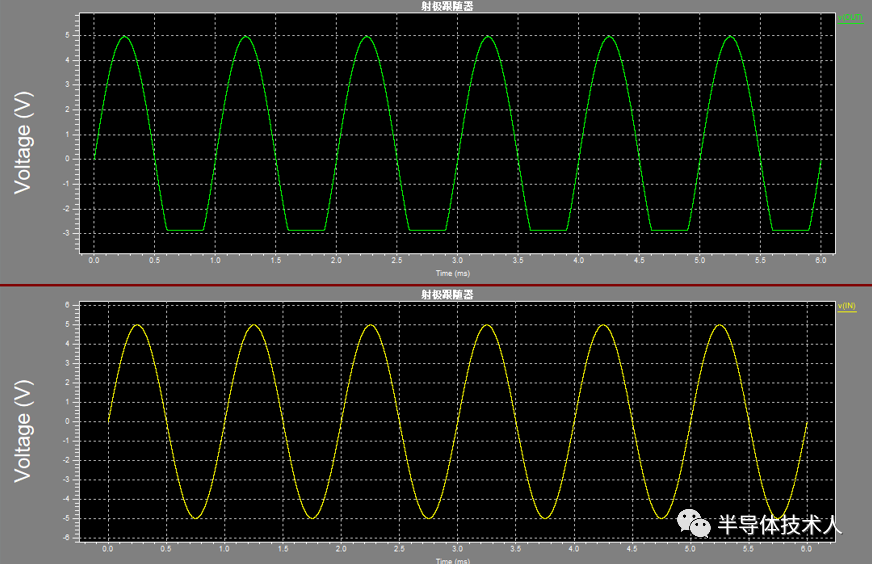The height and width of the screenshot is (564, 872).
Task: Click the first clipped flat segment of v(OUT)
Action: 185,230
